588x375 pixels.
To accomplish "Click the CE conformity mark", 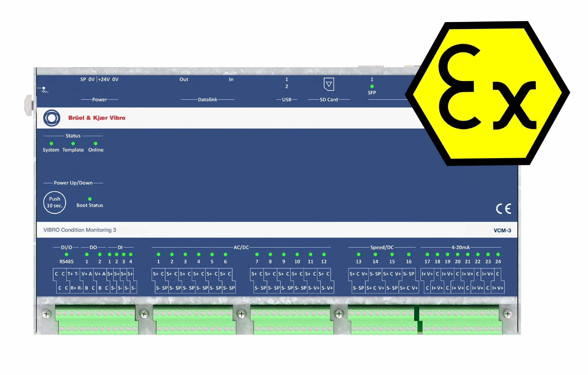I will [x=503, y=209].
